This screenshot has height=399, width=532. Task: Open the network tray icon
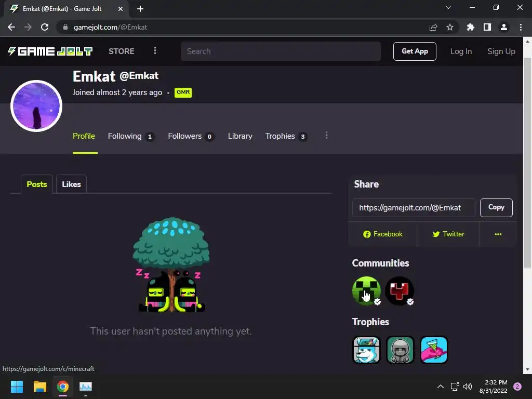(455, 387)
